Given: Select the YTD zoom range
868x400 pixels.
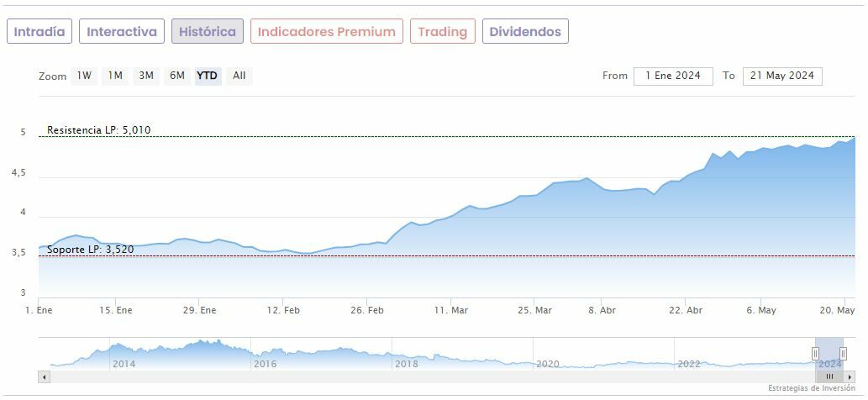Looking at the screenshot, I should point(207,76).
